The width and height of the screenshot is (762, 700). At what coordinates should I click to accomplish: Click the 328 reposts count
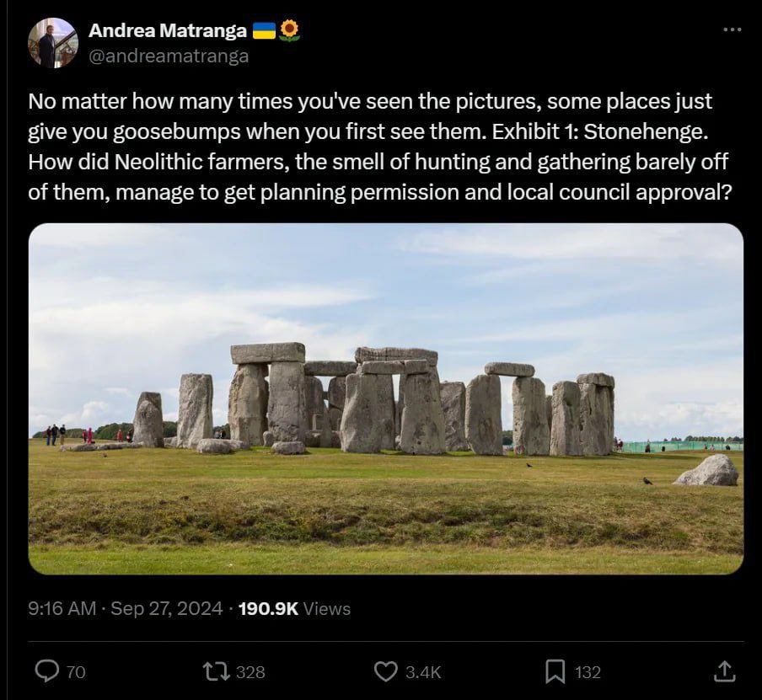coord(250,672)
